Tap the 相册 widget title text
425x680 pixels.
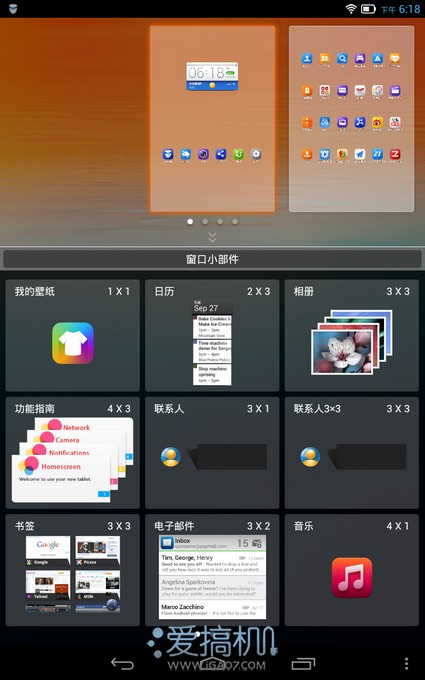click(x=304, y=291)
